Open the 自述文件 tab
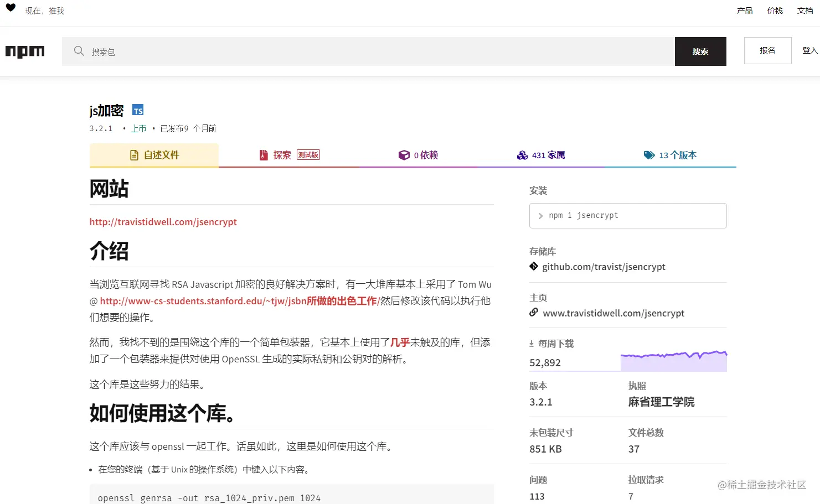 coord(154,155)
